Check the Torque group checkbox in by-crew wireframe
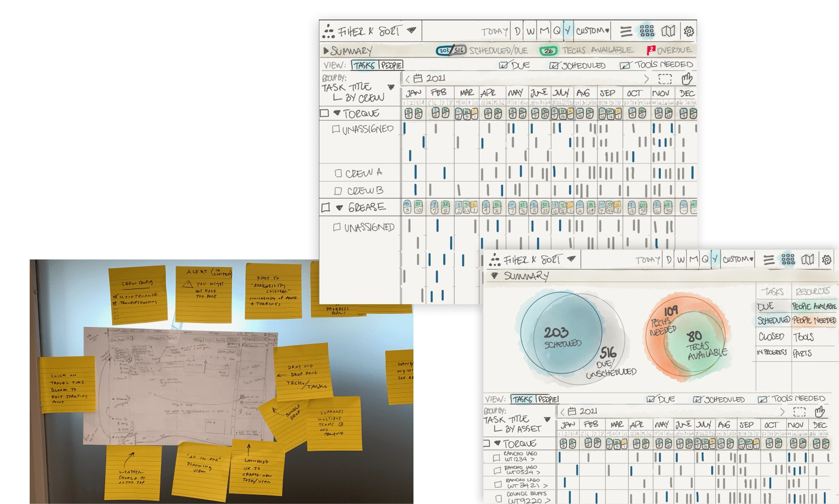 324,114
